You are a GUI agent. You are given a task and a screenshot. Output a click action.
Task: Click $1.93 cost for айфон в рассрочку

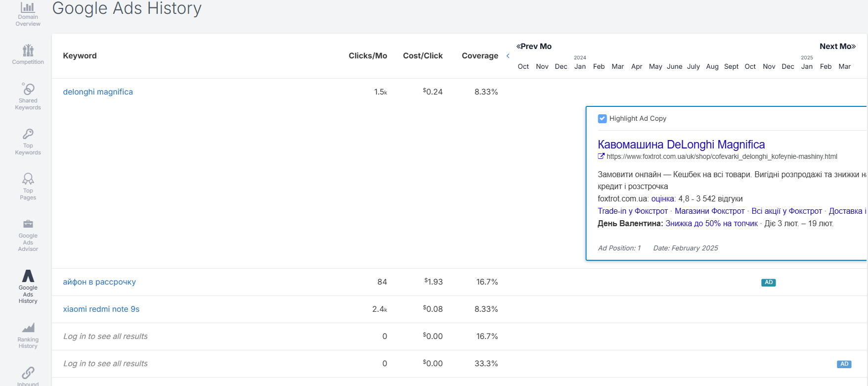click(434, 282)
